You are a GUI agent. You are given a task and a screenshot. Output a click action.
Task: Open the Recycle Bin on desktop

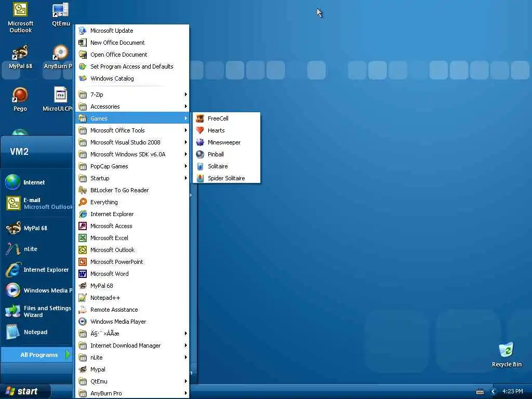(x=507, y=354)
